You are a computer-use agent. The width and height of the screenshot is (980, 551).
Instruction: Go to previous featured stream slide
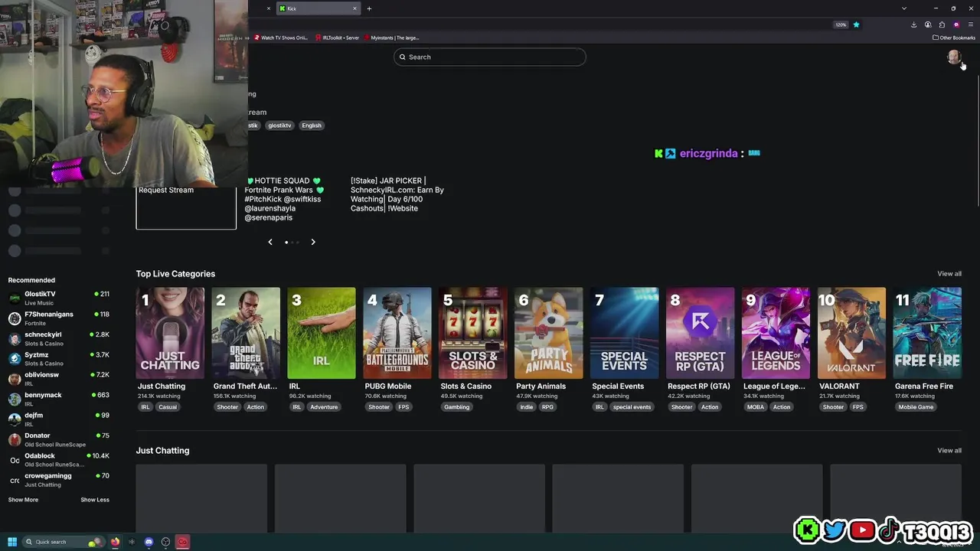(x=270, y=242)
